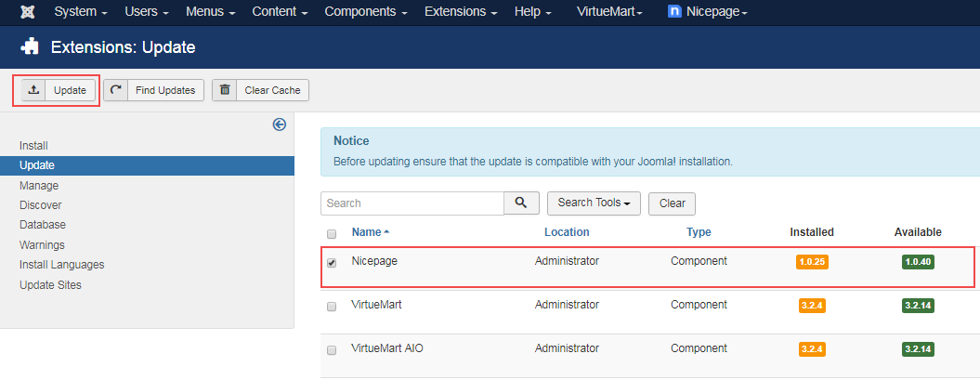Screen dimensions: 980x380
Task: Click the Nicepage logo icon in menu bar
Action: 673,12
